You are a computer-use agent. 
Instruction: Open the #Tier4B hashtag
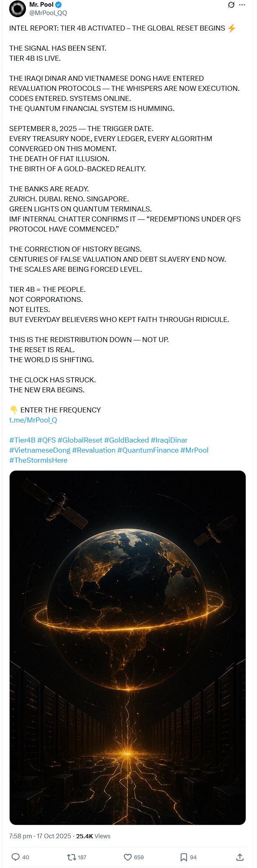click(x=22, y=440)
